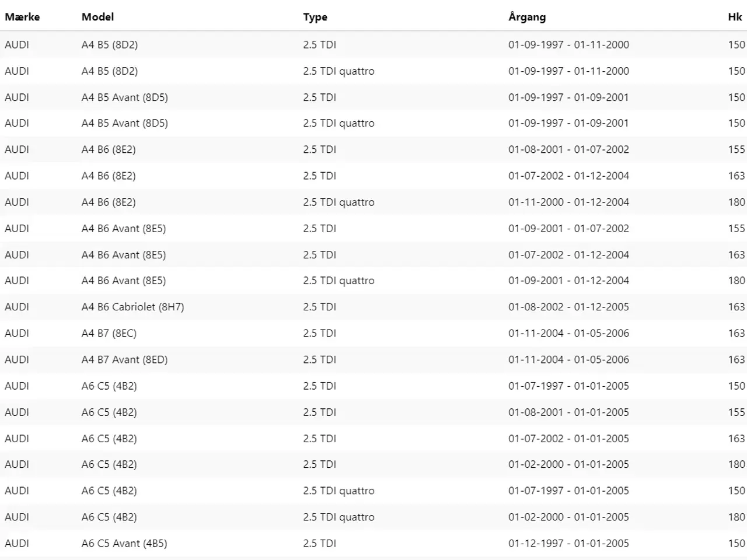Click the Mærke column header
This screenshot has height=560, width=747.
(22, 17)
